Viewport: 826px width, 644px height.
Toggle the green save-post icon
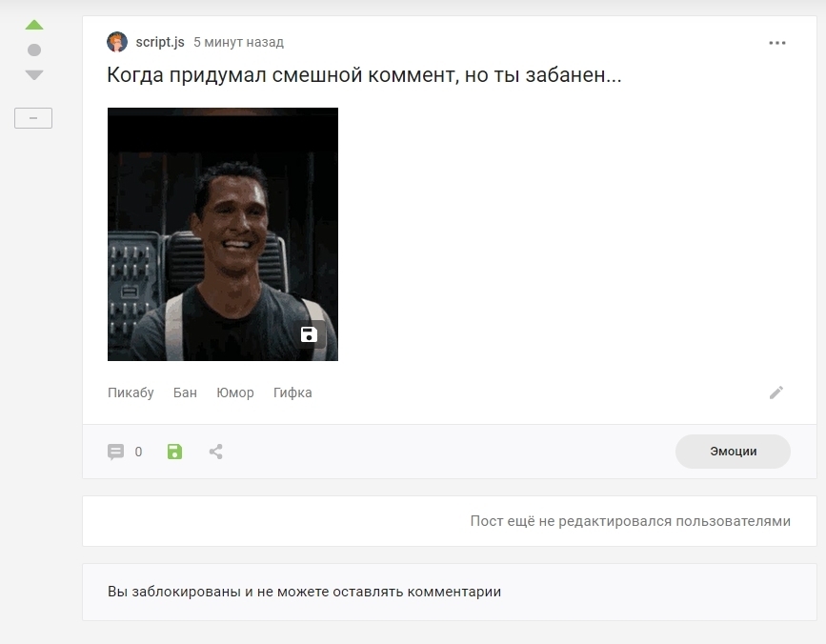(x=175, y=452)
